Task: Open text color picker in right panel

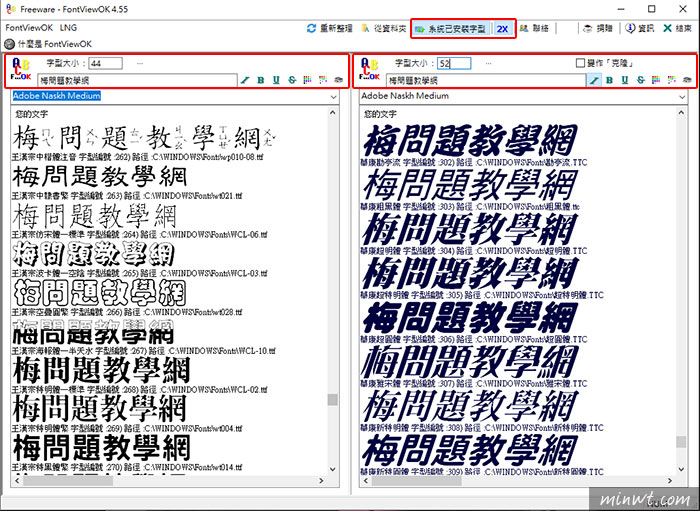Action: [656, 80]
